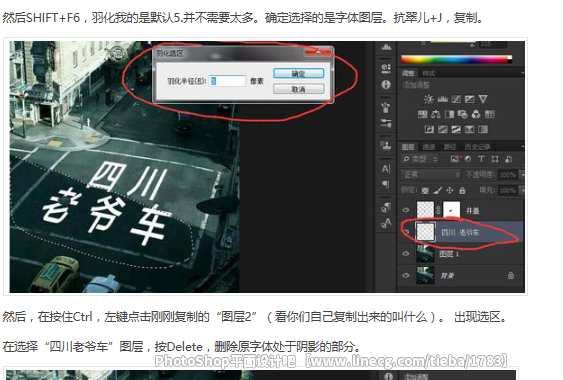The image size is (563, 380).
Task: Open the Brush Presets panel icon
Action: (x=386, y=107)
